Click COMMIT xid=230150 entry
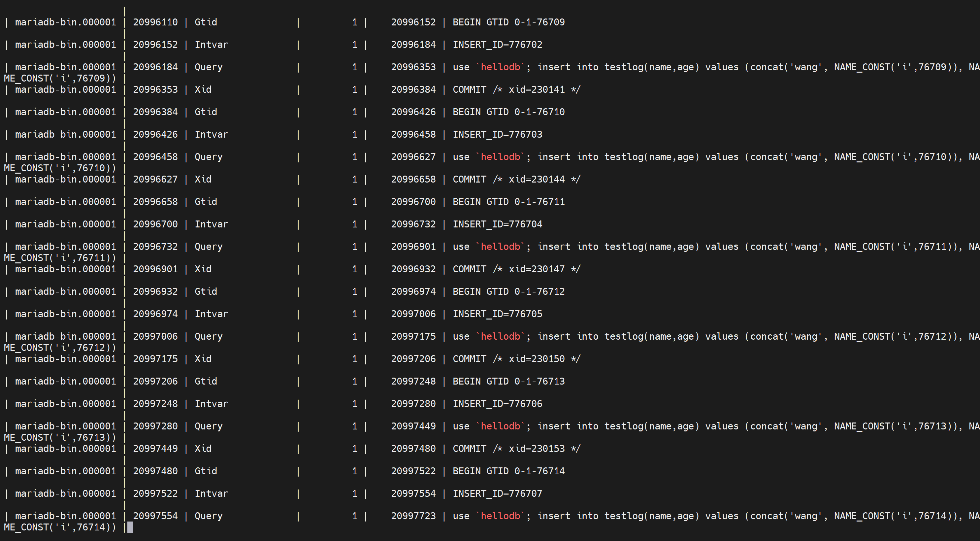This screenshot has width=980, height=541. pyautogui.click(x=516, y=359)
